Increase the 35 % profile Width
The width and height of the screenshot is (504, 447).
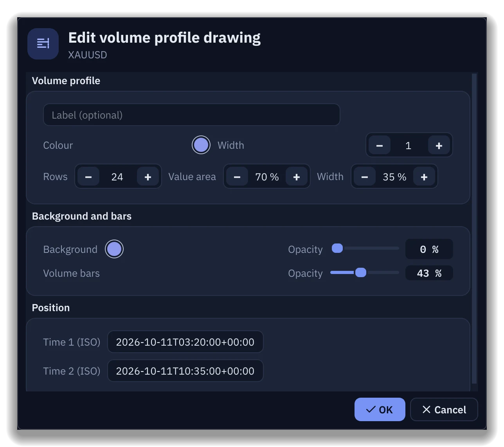424,177
